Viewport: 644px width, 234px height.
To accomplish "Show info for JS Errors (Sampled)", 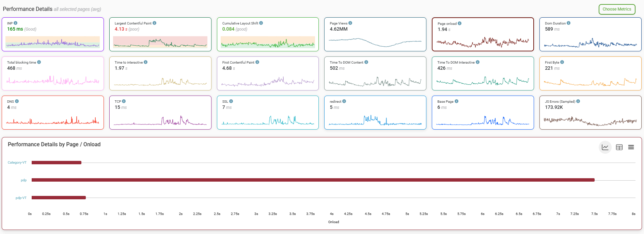I will point(578,101).
